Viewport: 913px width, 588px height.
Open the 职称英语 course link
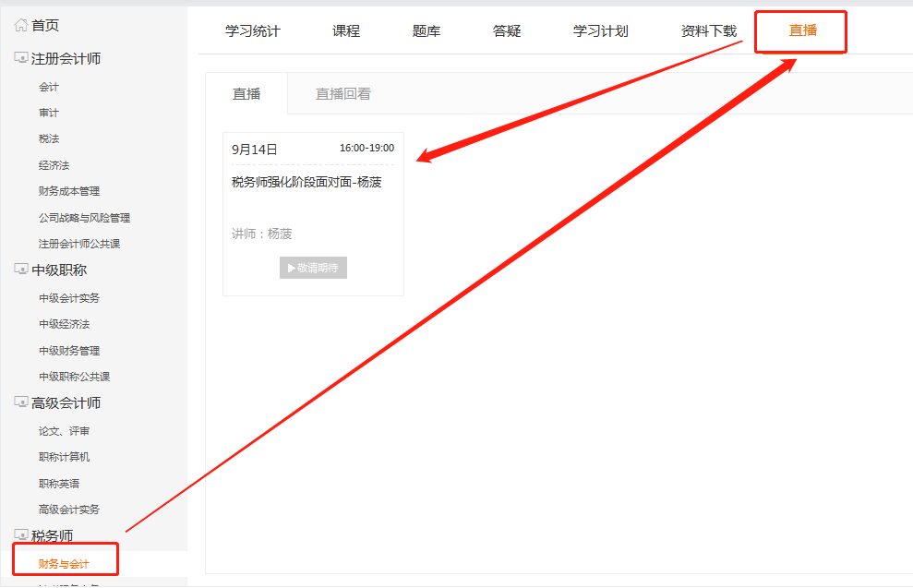(x=59, y=483)
